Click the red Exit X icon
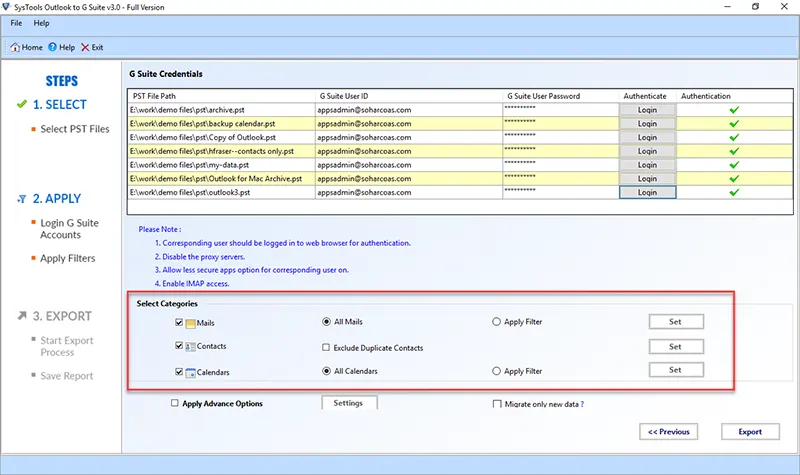800x475 pixels. (x=85, y=47)
